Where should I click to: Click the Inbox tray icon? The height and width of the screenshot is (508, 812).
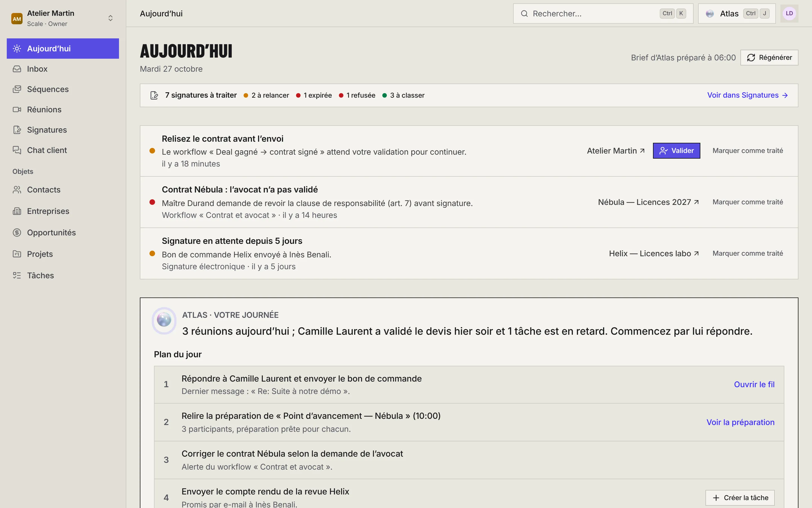(17, 69)
